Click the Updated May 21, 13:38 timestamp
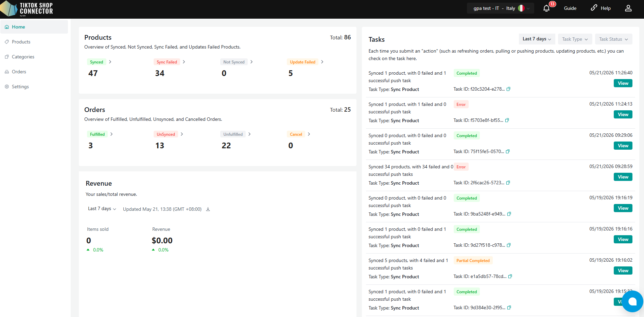 [162, 209]
